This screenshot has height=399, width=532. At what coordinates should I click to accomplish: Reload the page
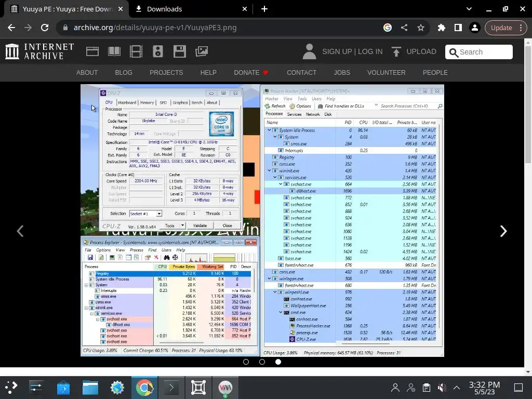(x=45, y=28)
